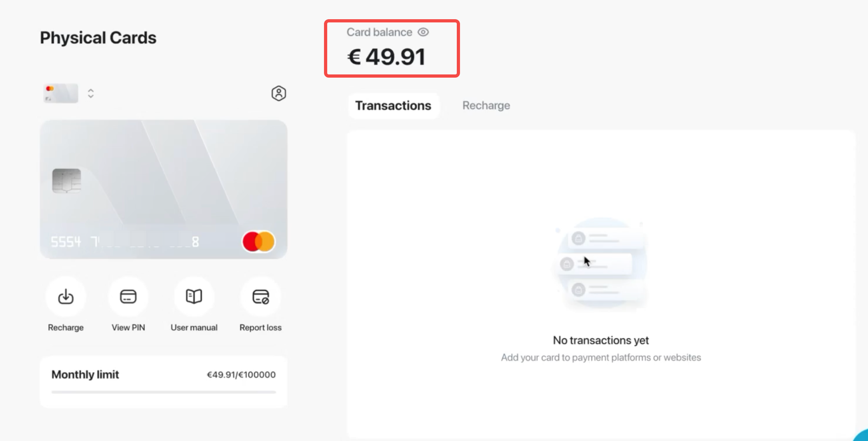Click the chip on the physical card
The image size is (868, 441).
[66, 181]
